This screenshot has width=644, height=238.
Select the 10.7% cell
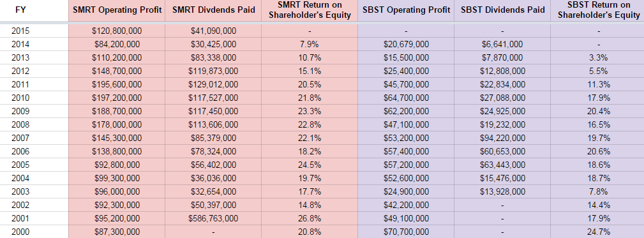click(x=310, y=58)
